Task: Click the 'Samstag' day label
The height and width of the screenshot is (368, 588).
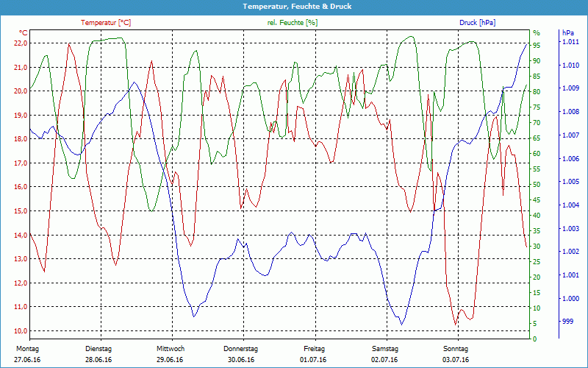Action: [384, 349]
